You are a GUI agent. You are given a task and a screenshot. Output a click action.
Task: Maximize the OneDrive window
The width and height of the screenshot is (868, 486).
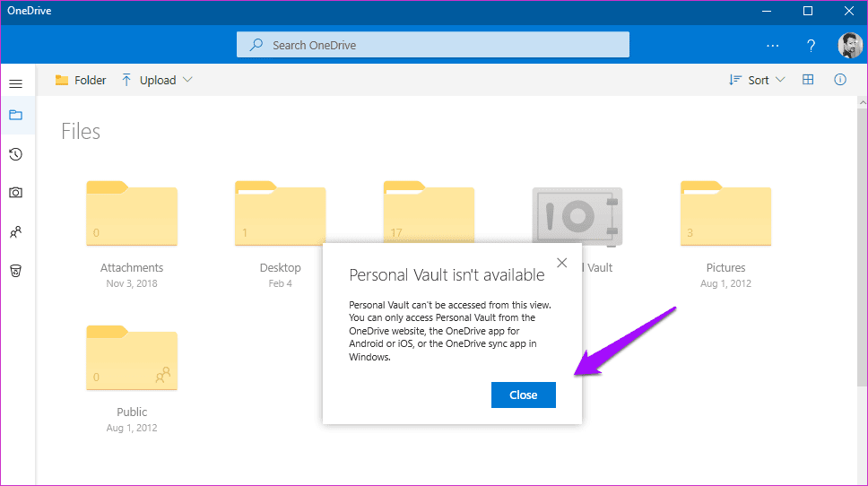(808, 11)
